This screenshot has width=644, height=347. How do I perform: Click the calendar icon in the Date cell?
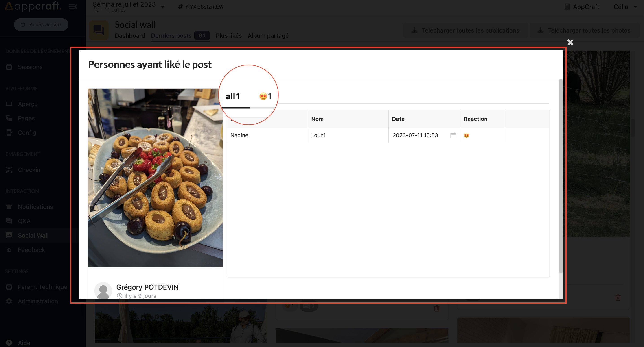click(x=453, y=135)
